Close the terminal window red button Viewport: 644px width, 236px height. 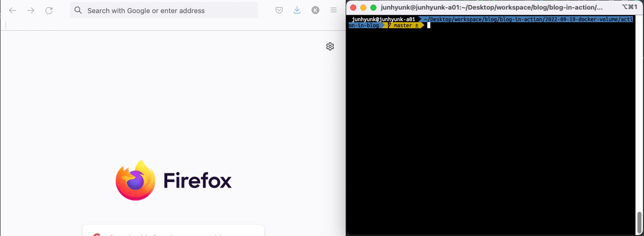pos(353,8)
